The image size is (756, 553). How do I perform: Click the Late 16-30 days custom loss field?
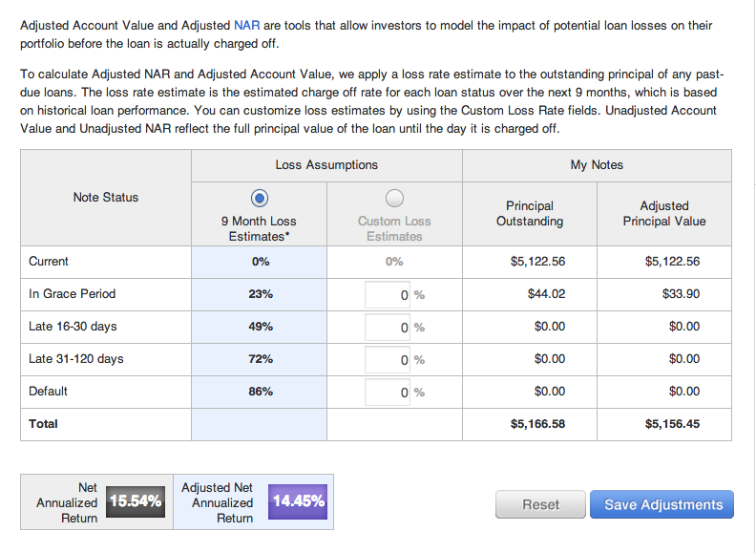coord(388,328)
